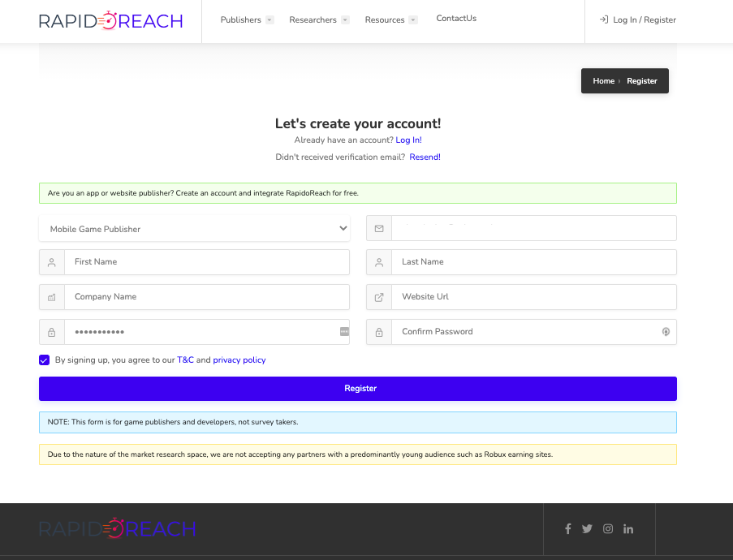Open the privacy policy link
The image size is (733, 560).
[239, 360]
